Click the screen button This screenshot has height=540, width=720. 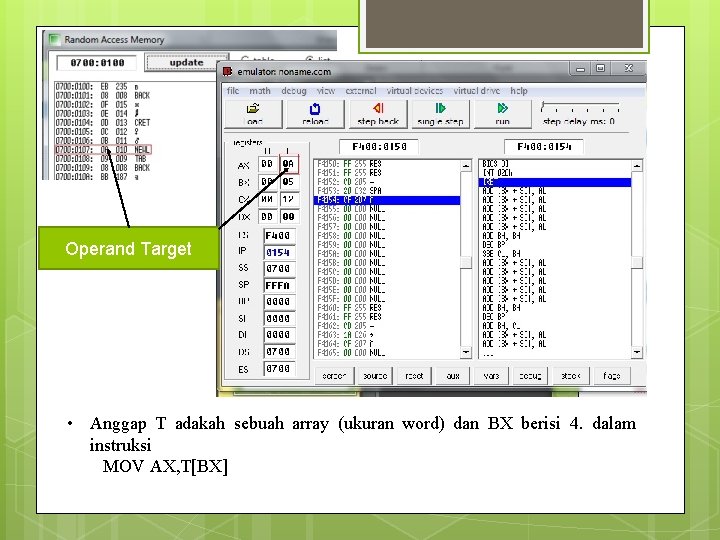pos(334,376)
